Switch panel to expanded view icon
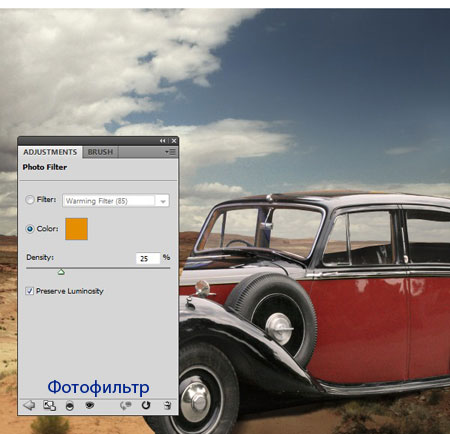450x434 pixels. [x=50, y=405]
